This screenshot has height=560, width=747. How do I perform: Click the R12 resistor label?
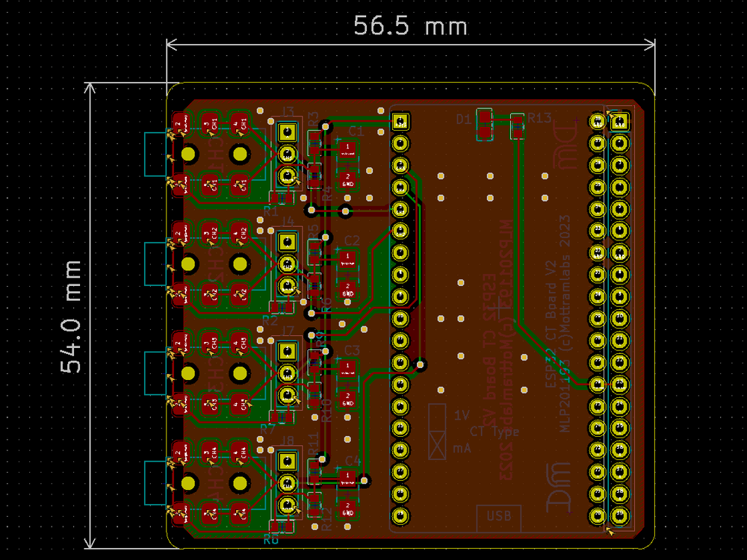click(326, 519)
